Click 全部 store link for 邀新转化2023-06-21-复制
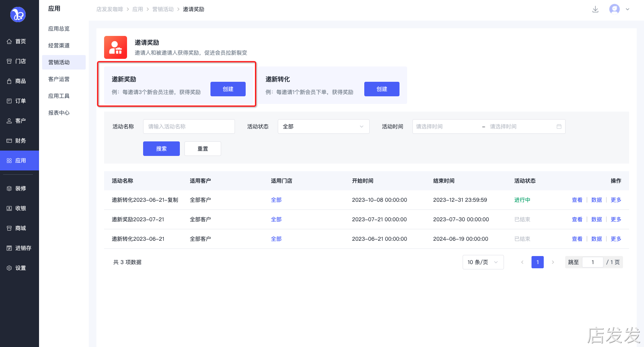644x347 pixels. click(276, 200)
